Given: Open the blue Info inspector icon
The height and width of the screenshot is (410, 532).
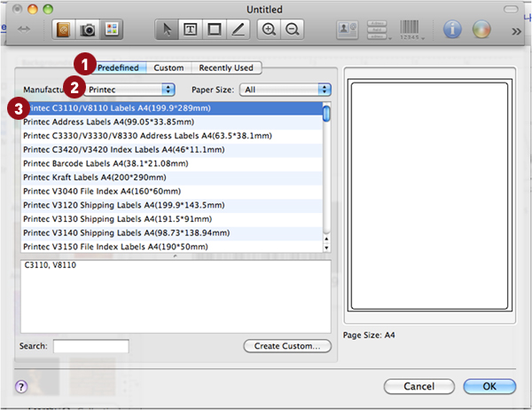Looking at the screenshot, I should coord(452,29).
